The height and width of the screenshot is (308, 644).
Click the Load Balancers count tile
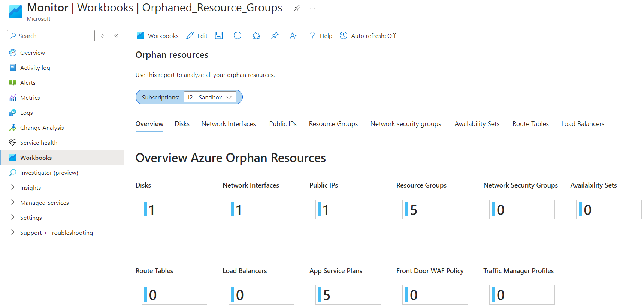261,294
